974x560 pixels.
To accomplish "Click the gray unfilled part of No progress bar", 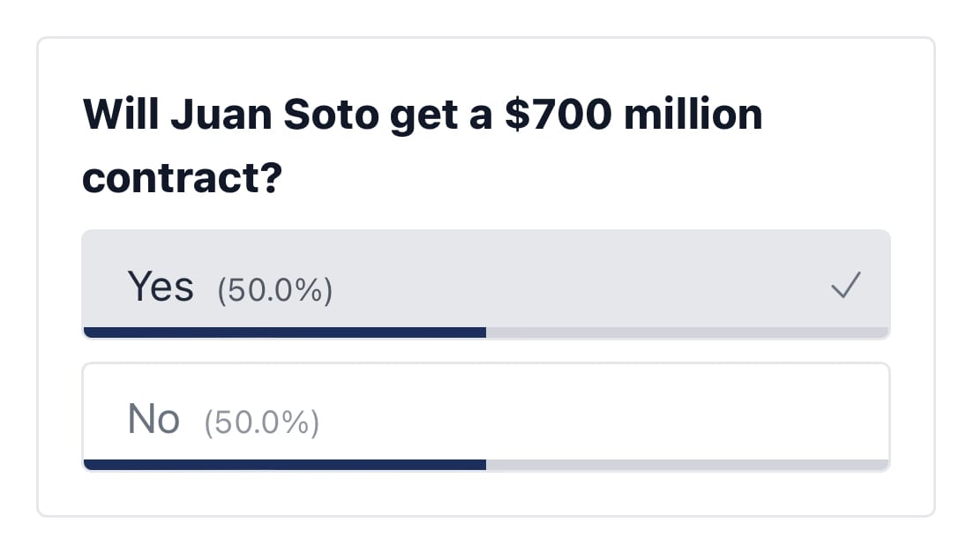I will [x=687, y=465].
